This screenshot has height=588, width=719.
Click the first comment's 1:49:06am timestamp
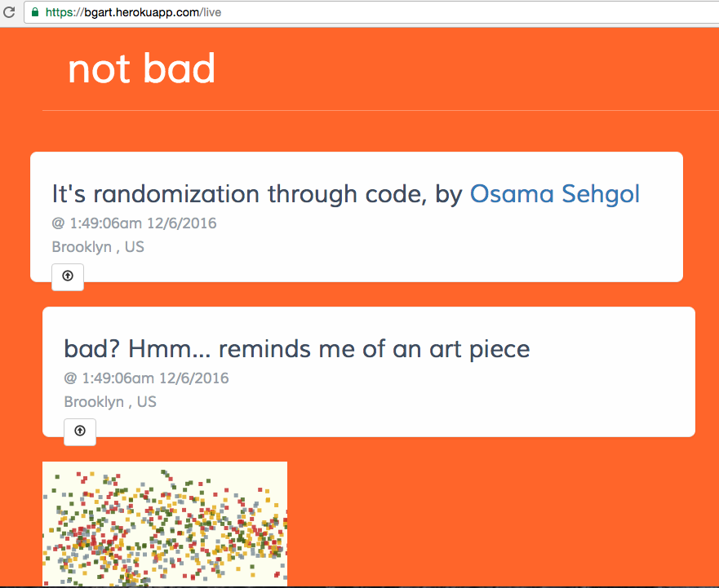[x=135, y=223]
